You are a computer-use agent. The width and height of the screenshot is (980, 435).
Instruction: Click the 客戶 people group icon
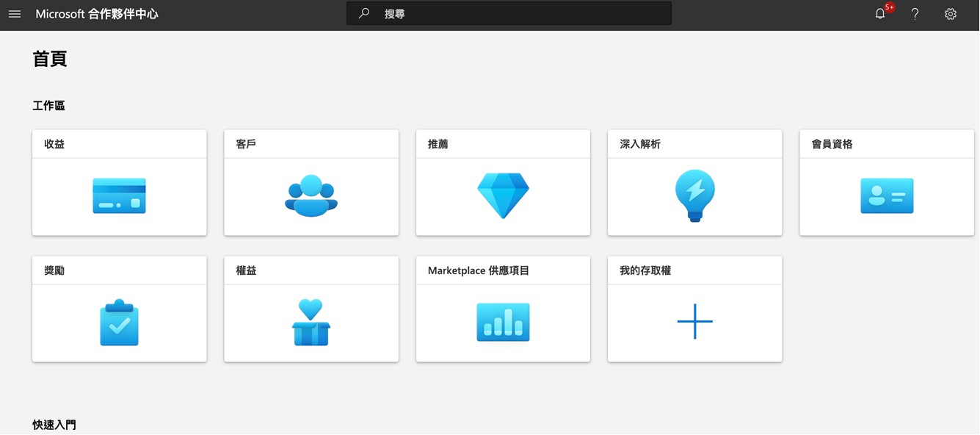tap(311, 196)
